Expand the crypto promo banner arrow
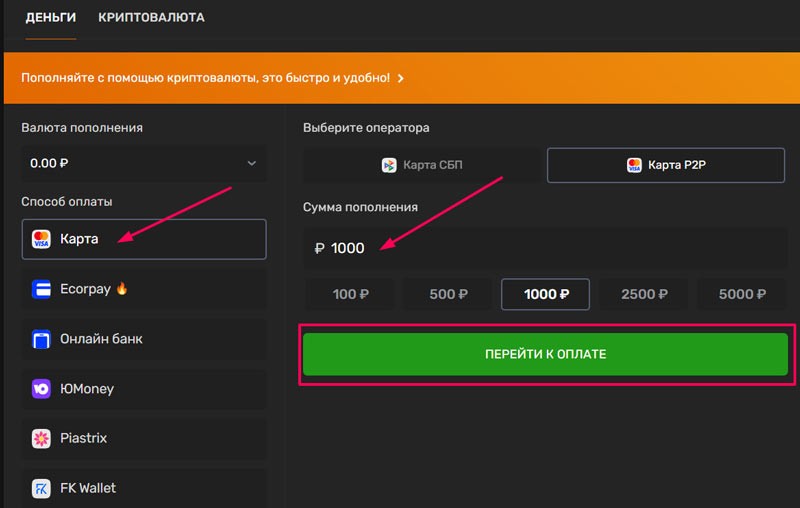The width and height of the screenshot is (800, 508). pos(401,78)
